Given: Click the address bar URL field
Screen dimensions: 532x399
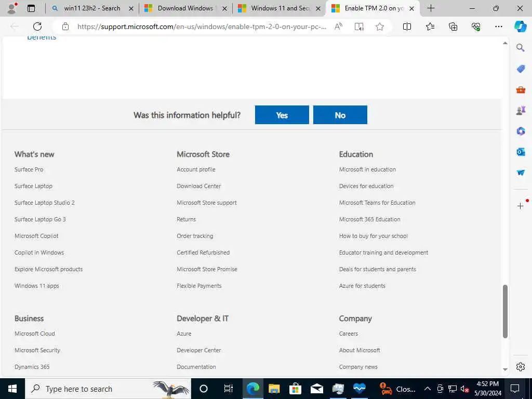Looking at the screenshot, I should coord(202,26).
